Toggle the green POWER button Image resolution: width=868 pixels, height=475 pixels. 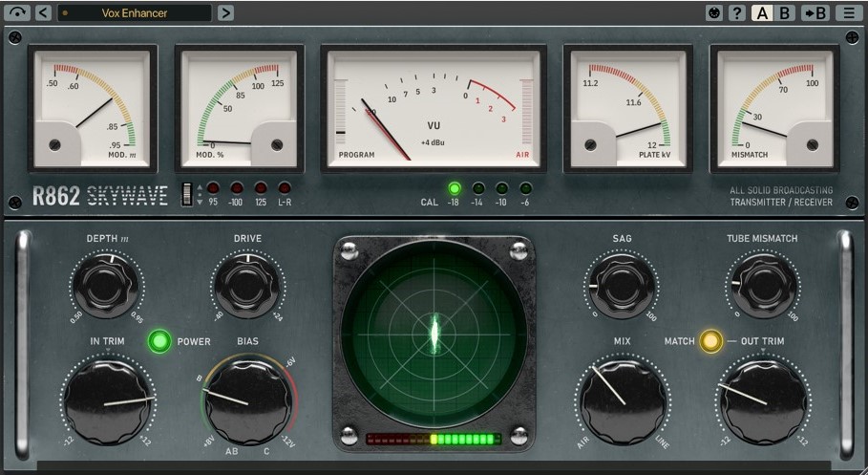point(159,341)
